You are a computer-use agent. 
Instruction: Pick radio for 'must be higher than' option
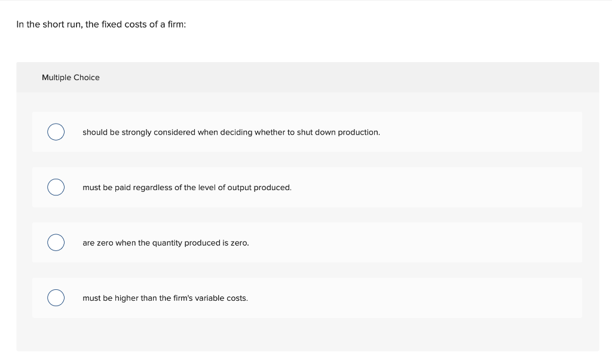(56, 298)
